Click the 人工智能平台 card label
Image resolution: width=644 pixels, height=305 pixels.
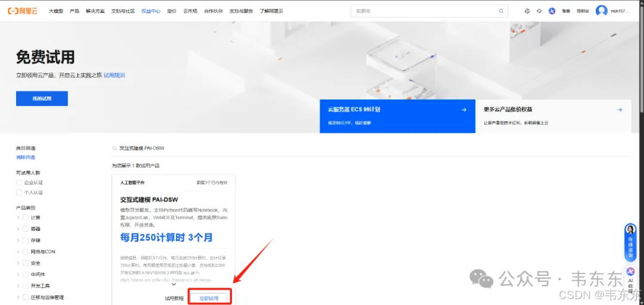132,182
